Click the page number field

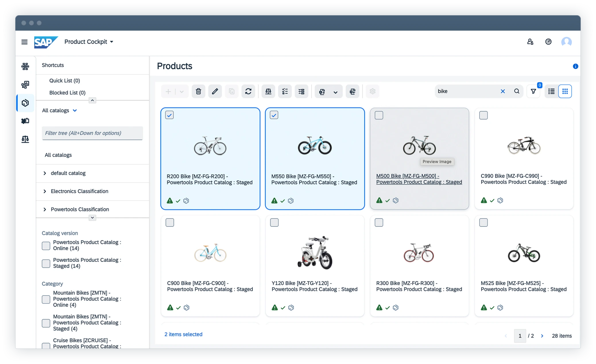[520, 336]
